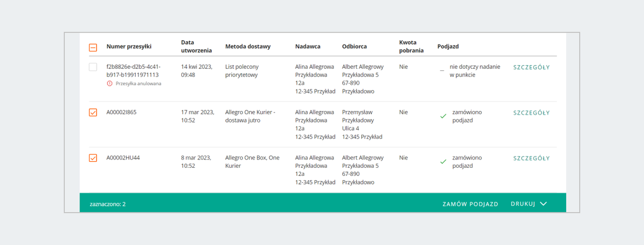Tick the checkbox for the cancelled f2b8826e shipment
The image size is (644, 245).
(x=93, y=67)
